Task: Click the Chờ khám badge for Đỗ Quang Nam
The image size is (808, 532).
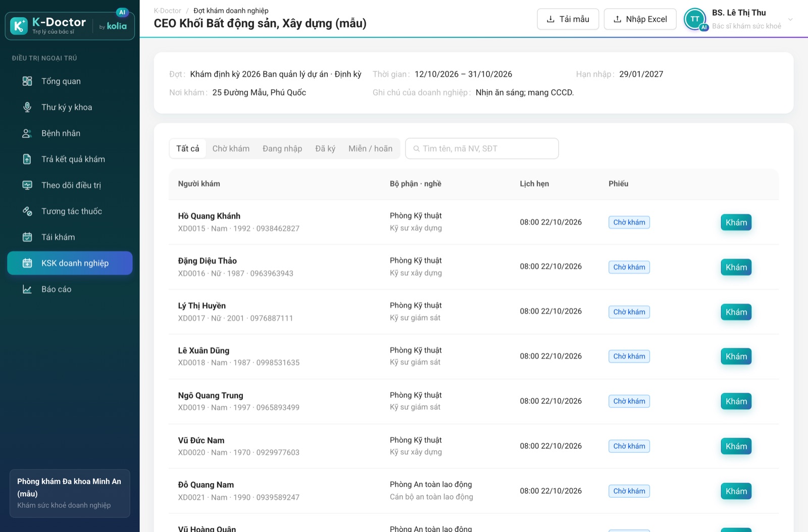Action: [629, 491]
